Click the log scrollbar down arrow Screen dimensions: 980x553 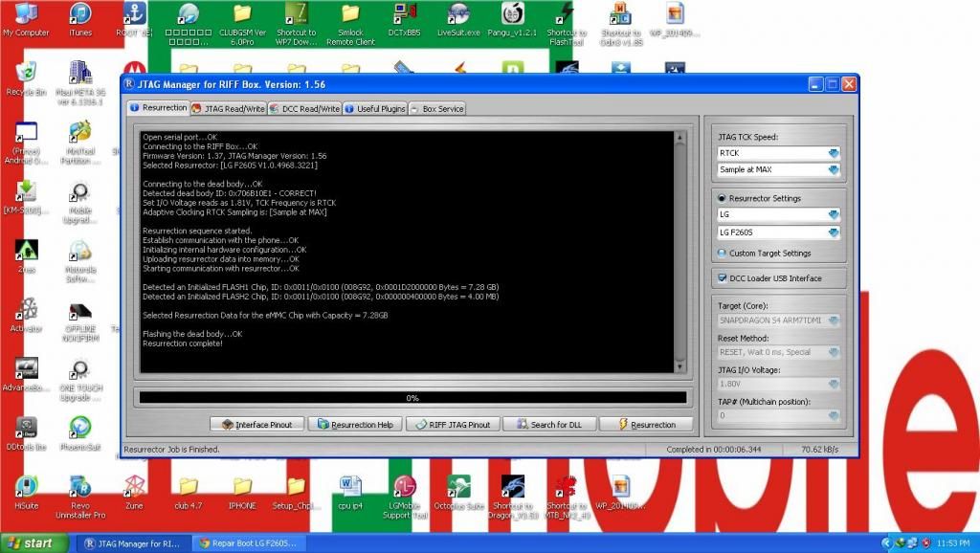pyautogui.click(x=680, y=366)
